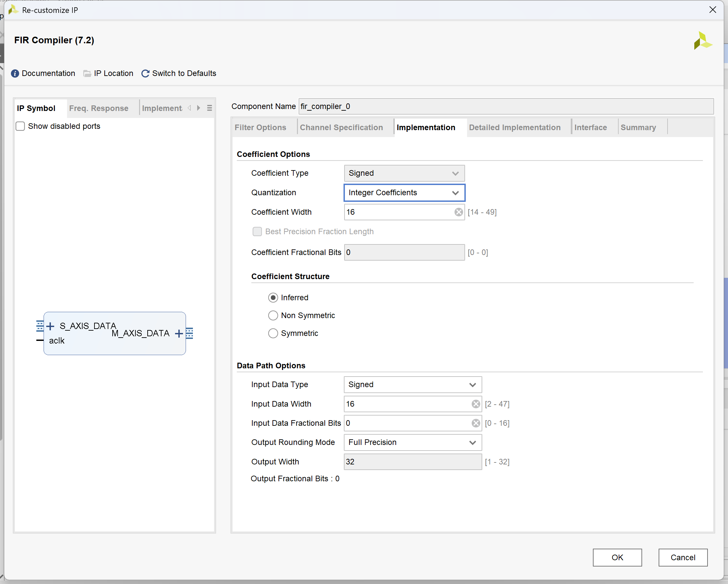Open the left panel tab list menu
This screenshot has width=728, height=584.
pyautogui.click(x=209, y=108)
